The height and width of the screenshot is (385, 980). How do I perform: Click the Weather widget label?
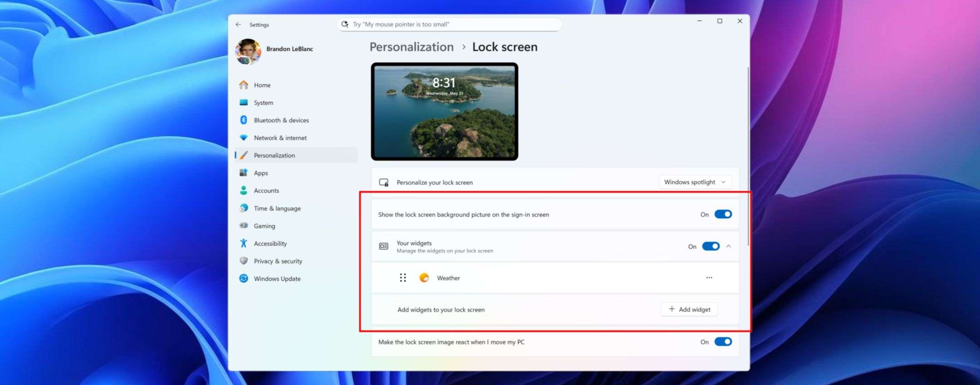pyautogui.click(x=448, y=278)
